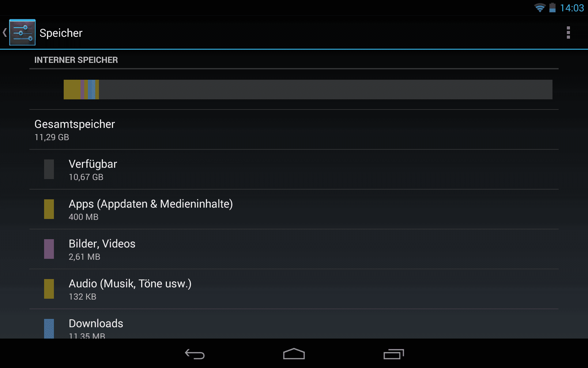Tap the Wi-Fi status icon
This screenshot has width=588, height=368.
pos(540,8)
